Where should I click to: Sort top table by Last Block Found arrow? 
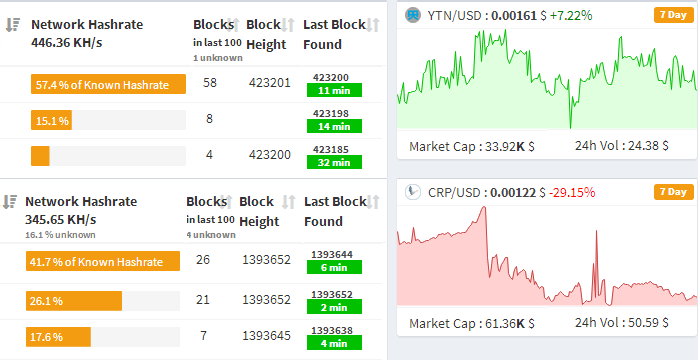(x=373, y=25)
